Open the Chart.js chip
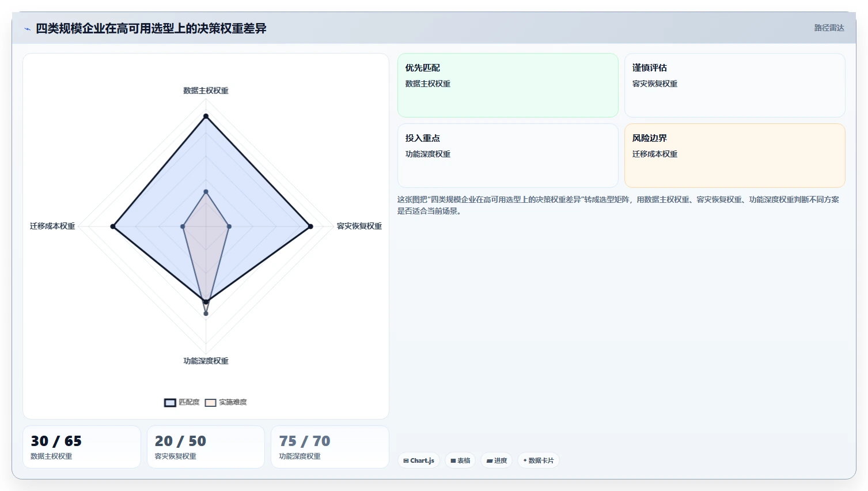 [419, 460]
